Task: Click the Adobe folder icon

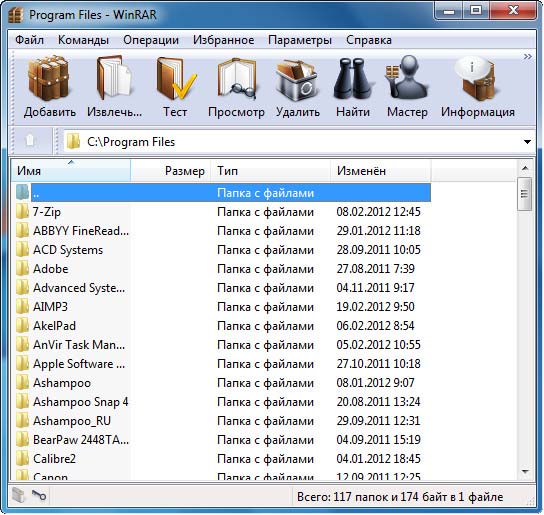Action: click(x=23, y=269)
